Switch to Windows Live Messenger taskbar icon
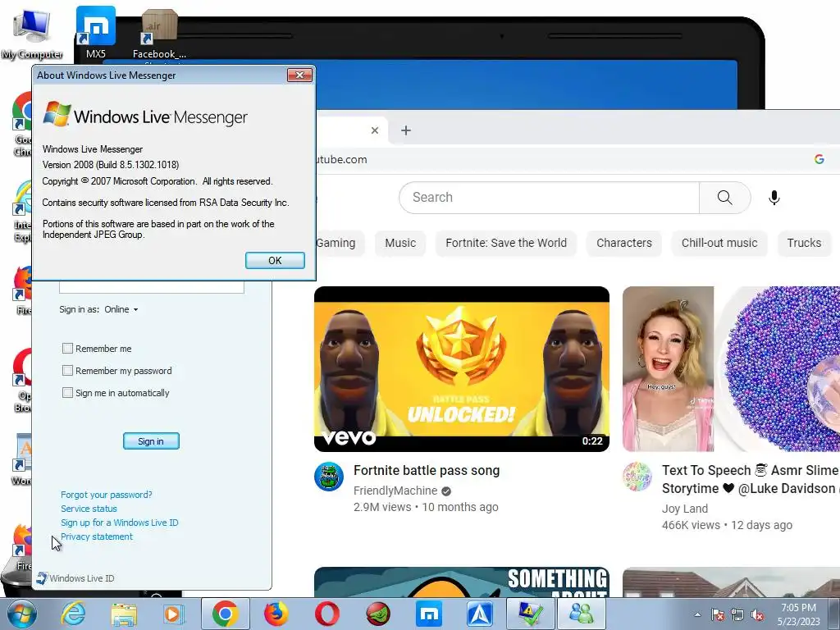This screenshot has height=630, width=840. tap(582, 614)
